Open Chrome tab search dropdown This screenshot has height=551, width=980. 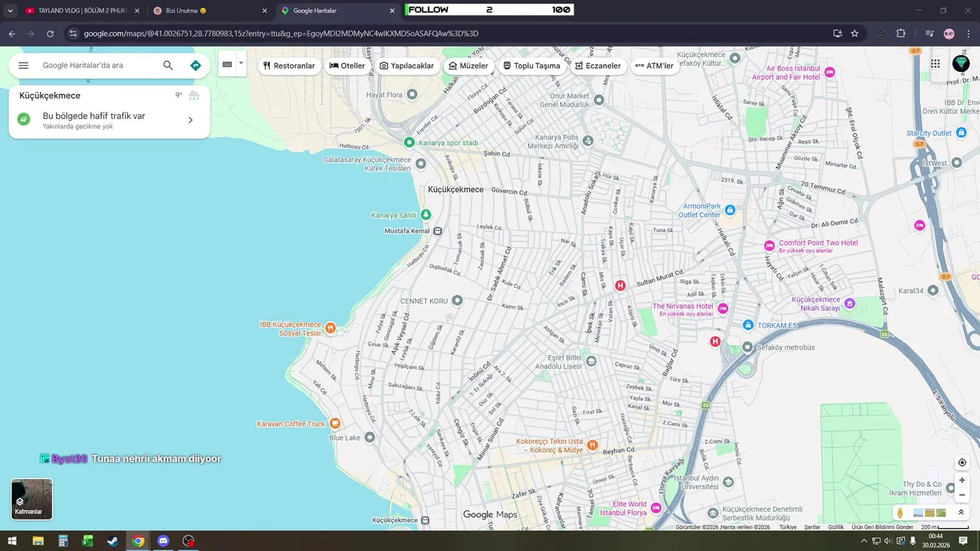click(10, 11)
